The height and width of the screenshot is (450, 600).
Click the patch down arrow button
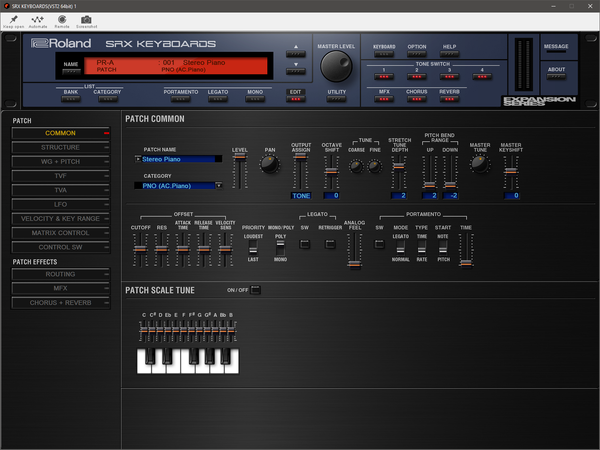[x=296, y=72]
